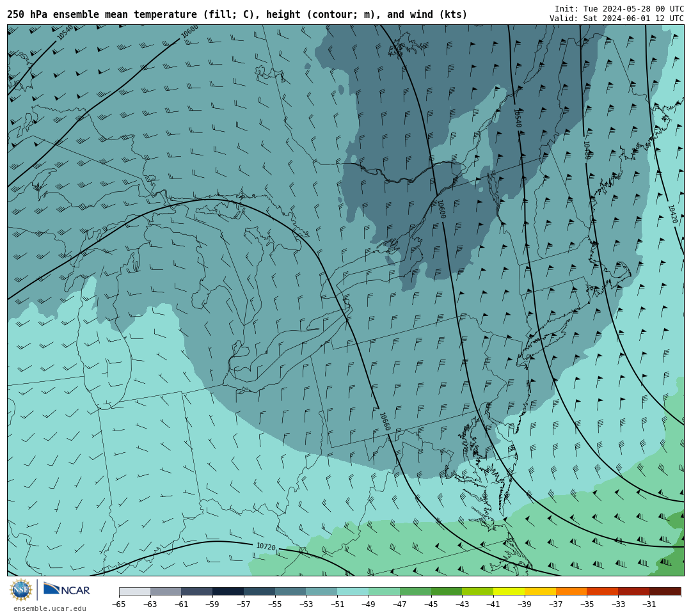The height and width of the screenshot is (616, 691).
Task: Pick the red-orange swatch between -35 and -33
Action: tap(603, 592)
